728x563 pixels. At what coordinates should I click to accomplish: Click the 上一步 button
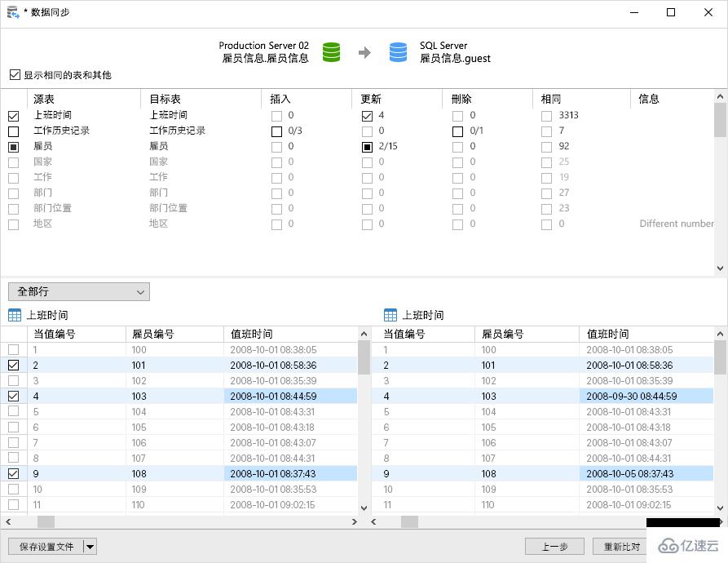tap(554, 546)
